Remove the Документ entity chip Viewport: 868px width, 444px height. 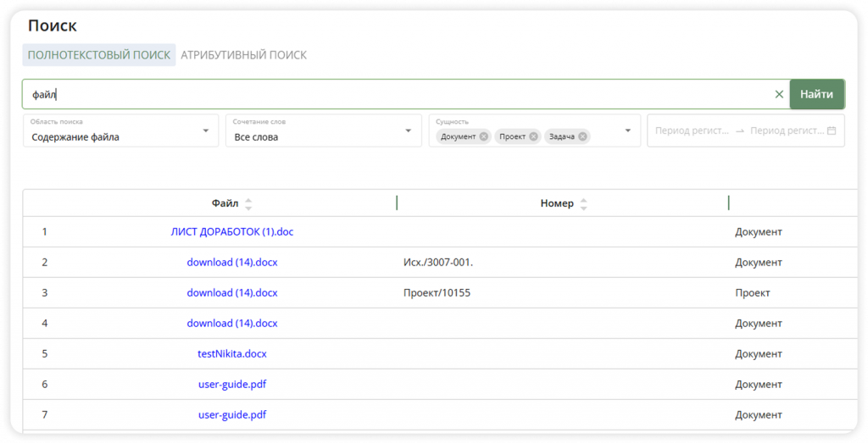point(484,136)
